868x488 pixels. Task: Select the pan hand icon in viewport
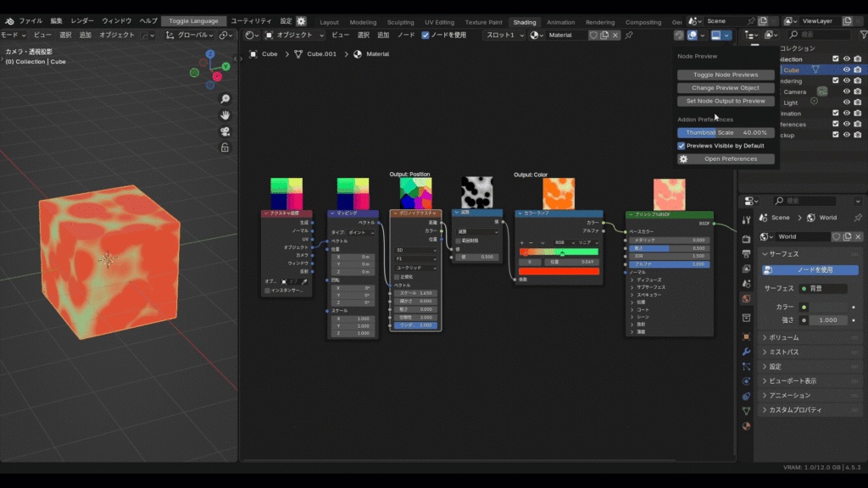pyautogui.click(x=225, y=115)
